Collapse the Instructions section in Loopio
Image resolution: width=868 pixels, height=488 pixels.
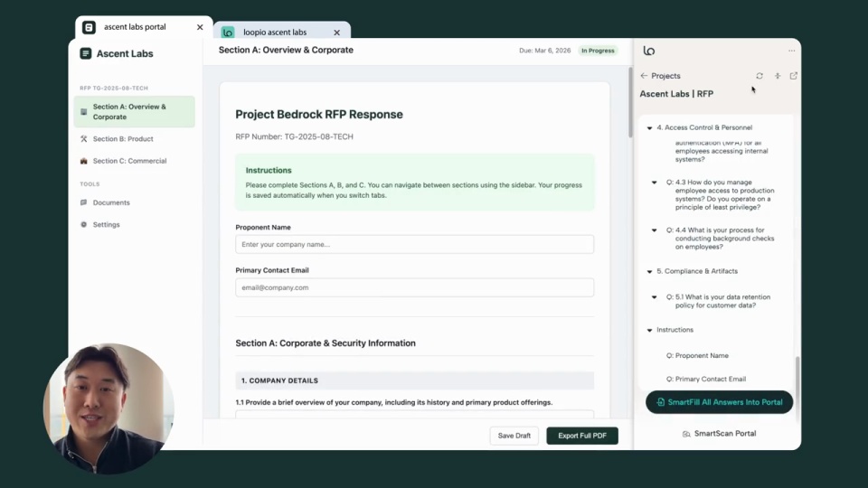click(x=649, y=331)
